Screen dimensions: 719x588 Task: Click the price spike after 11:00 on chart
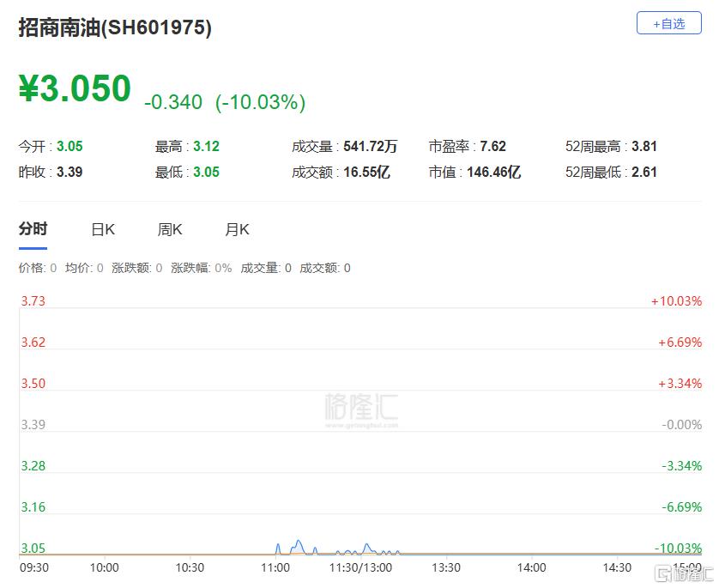[x=298, y=547]
